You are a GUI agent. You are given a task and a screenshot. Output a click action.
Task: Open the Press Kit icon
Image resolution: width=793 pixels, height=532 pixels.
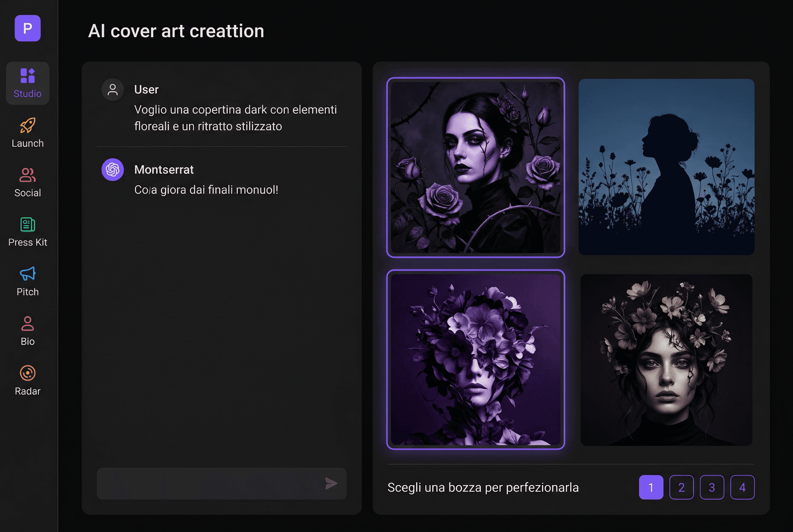[27, 225]
